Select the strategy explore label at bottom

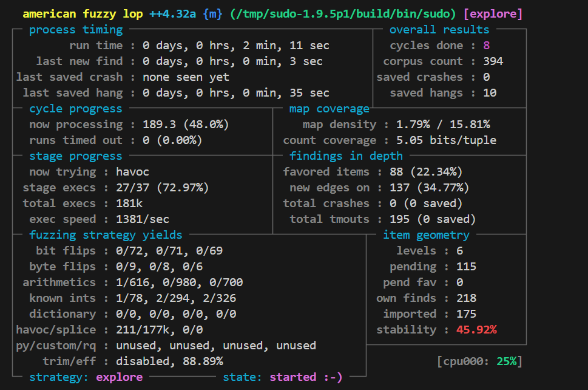(x=86, y=377)
